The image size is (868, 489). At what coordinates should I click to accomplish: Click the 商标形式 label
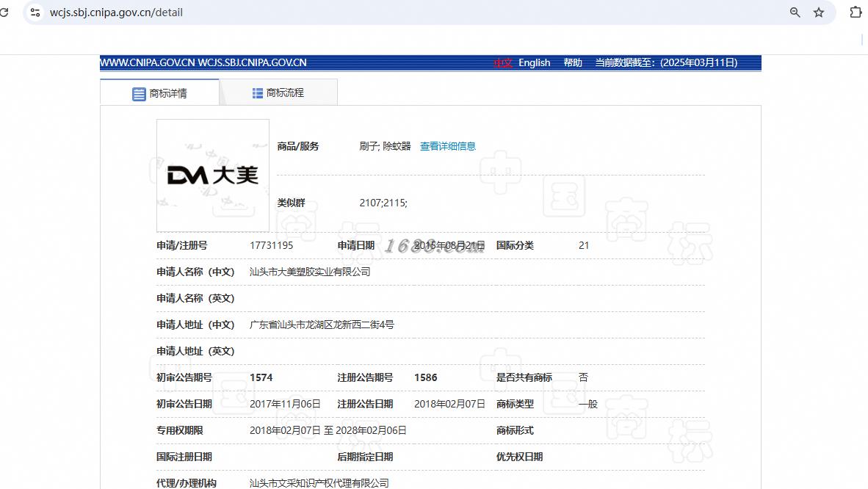tap(515, 430)
